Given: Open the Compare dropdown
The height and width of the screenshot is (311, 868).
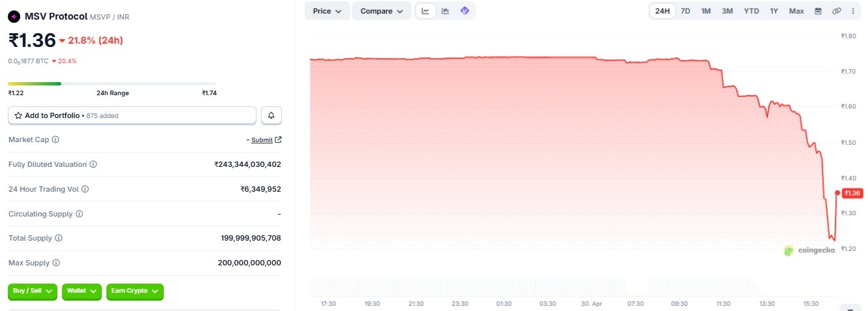Looking at the screenshot, I should pyautogui.click(x=382, y=11).
